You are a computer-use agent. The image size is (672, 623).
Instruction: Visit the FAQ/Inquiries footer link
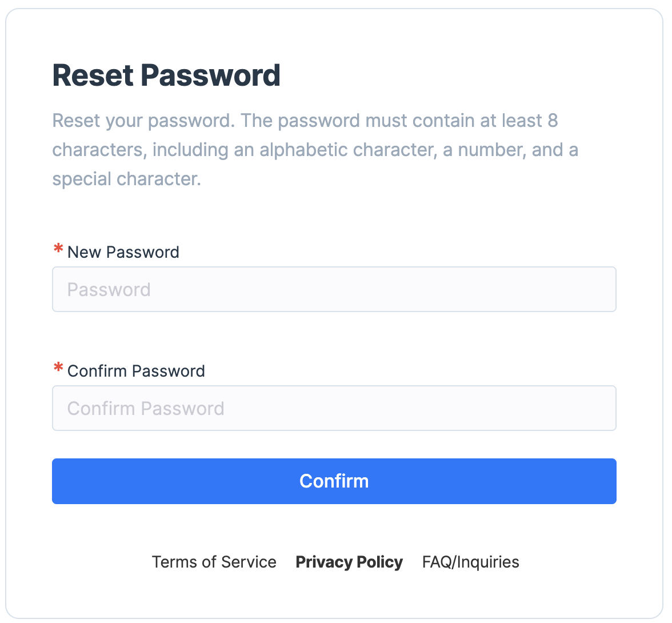click(470, 562)
